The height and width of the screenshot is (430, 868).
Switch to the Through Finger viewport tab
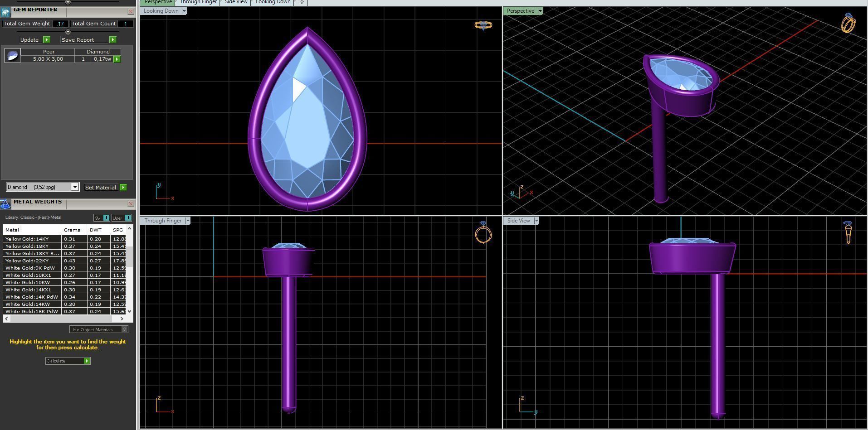tap(198, 2)
